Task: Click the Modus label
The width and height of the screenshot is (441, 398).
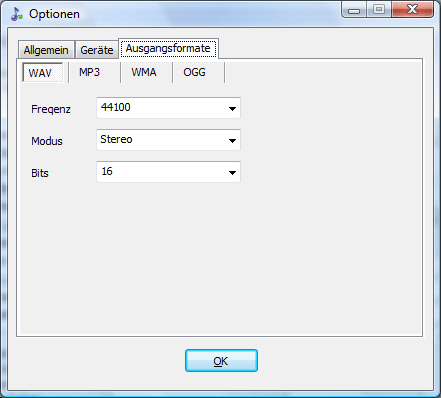Action: click(x=47, y=141)
